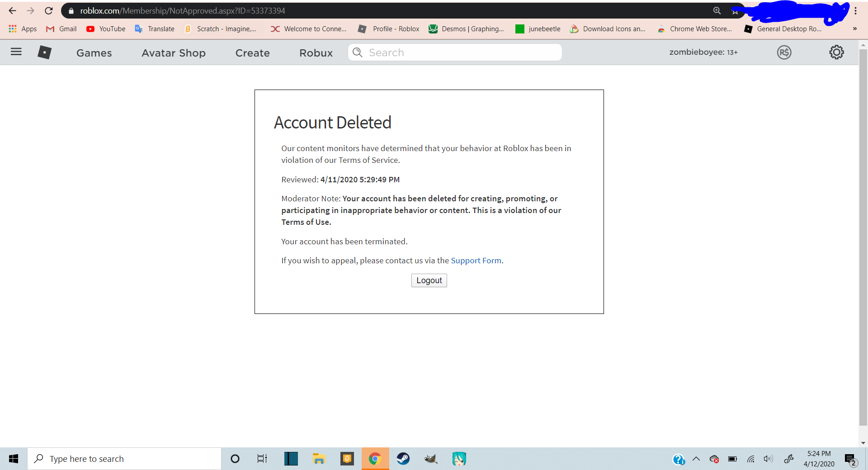Switch to Google Chrome on the taskbar
Image resolution: width=868 pixels, height=470 pixels.
(x=375, y=459)
